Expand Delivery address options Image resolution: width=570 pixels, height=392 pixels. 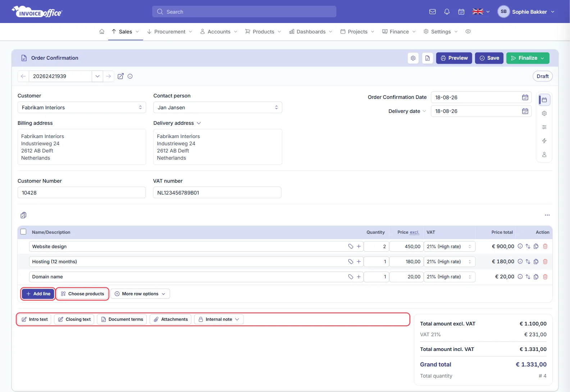(x=199, y=123)
